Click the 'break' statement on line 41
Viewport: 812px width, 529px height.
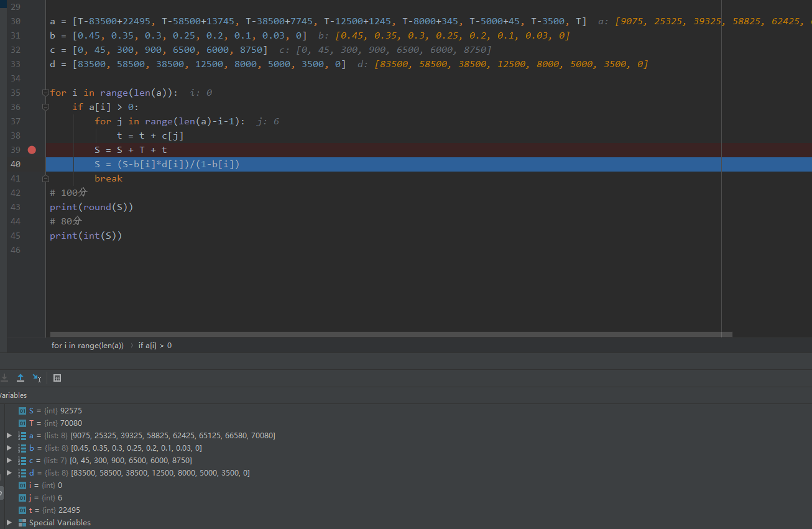tap(108, 178)
